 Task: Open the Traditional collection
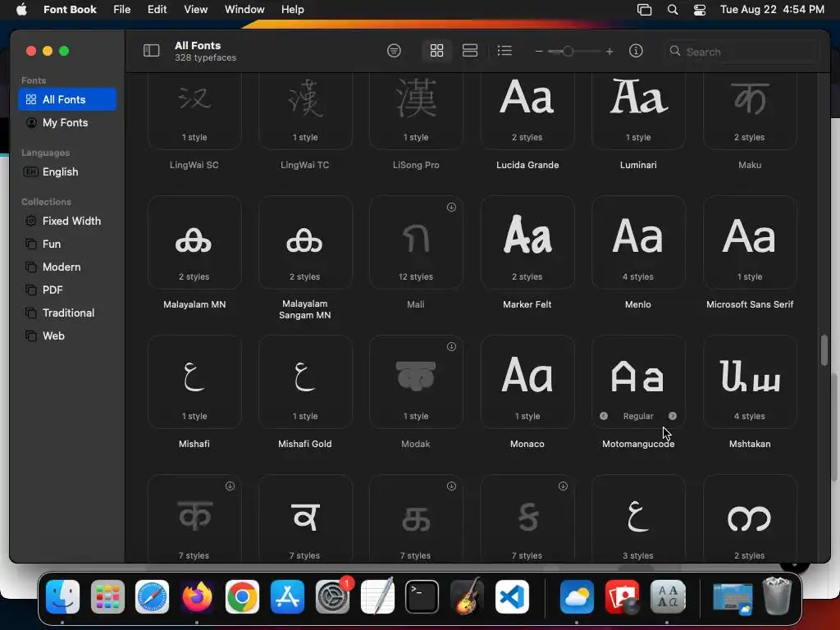67,313
